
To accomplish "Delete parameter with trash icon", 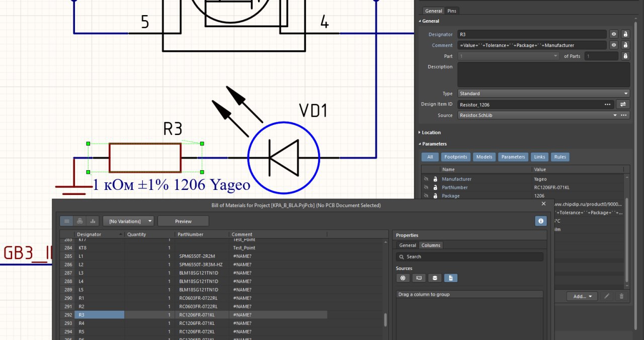I will pos(621,296).
